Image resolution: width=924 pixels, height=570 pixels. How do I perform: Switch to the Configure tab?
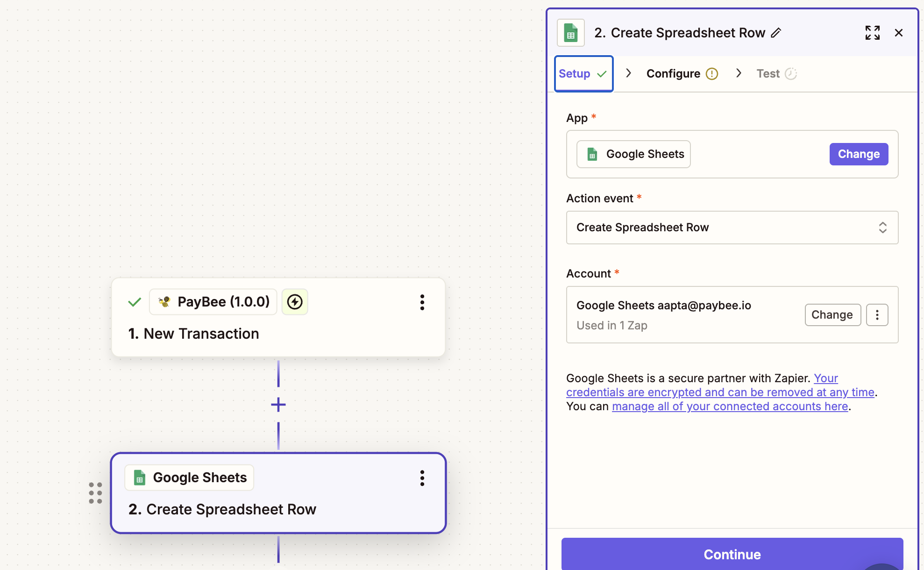[682, 74]
